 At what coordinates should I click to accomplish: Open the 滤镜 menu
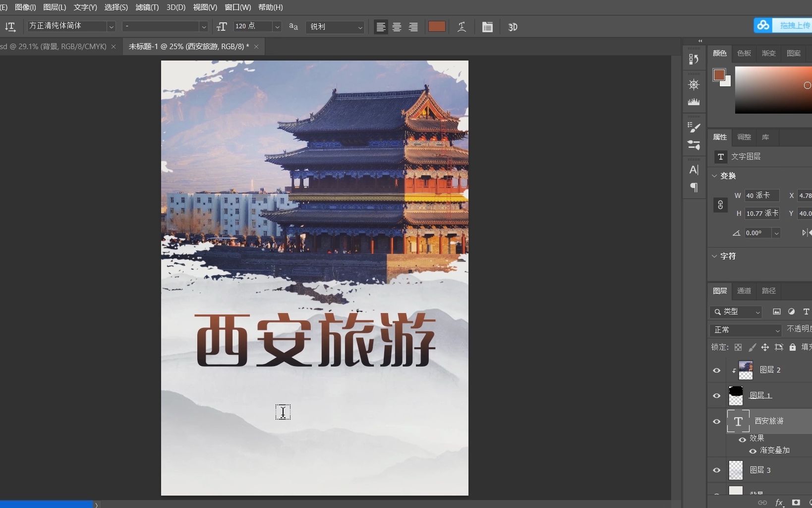(x=146, y=7)
